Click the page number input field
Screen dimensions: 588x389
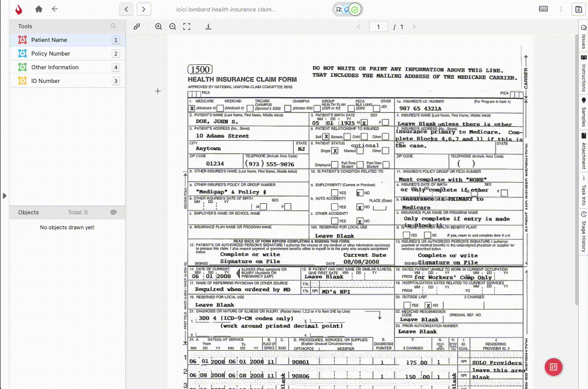378,27
